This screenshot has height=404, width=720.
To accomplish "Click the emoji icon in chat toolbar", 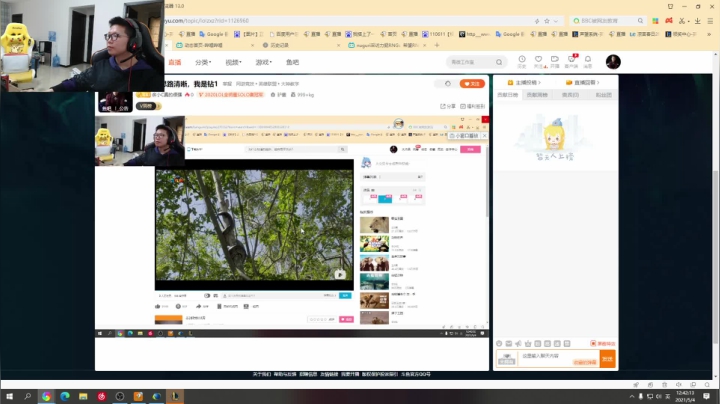I will pos(499,343).
